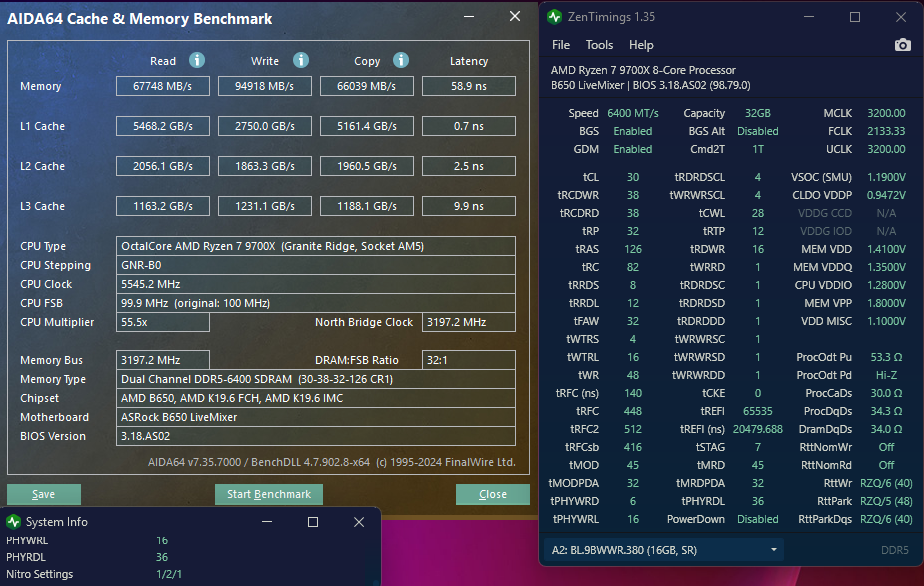Select the L1 Cache read 5468.2 GB/s value
Screen dimensions: 924x586
coord(163,126)
